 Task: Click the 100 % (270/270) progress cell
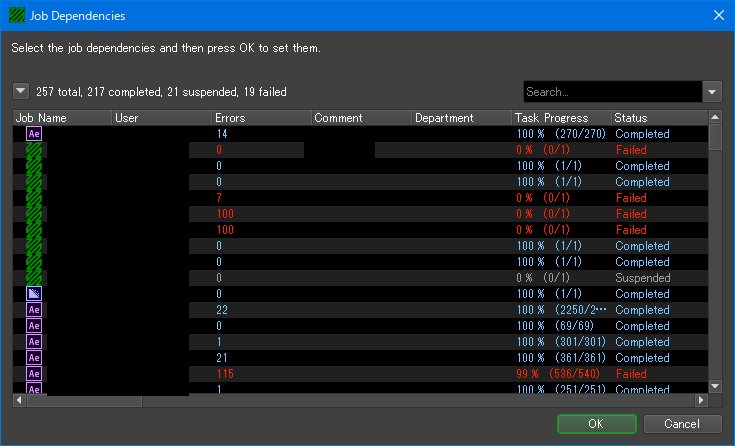pos(561,134)
